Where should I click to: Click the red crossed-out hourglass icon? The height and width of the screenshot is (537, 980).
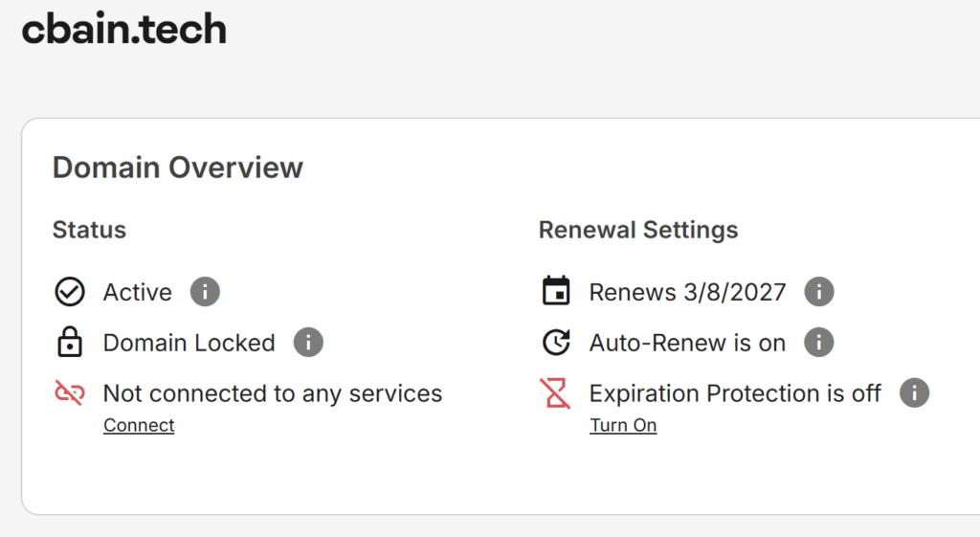coord(556,393)
